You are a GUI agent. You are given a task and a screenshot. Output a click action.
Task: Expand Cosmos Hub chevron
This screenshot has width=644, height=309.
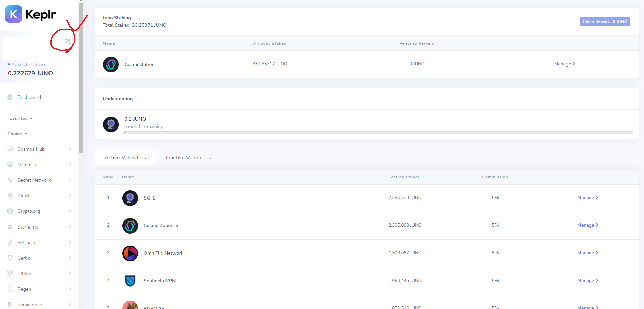pos(70,149)
